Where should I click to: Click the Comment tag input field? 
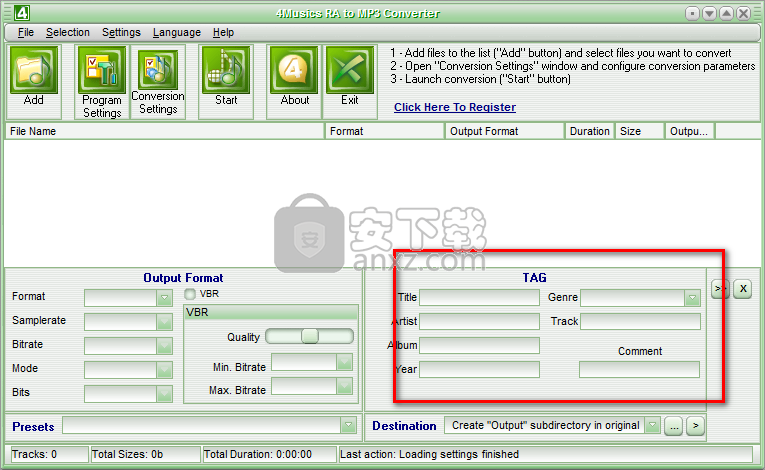(x=639, y=369)
